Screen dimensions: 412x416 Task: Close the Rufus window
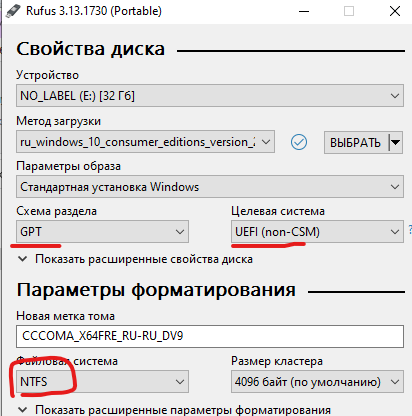[395, 11]
